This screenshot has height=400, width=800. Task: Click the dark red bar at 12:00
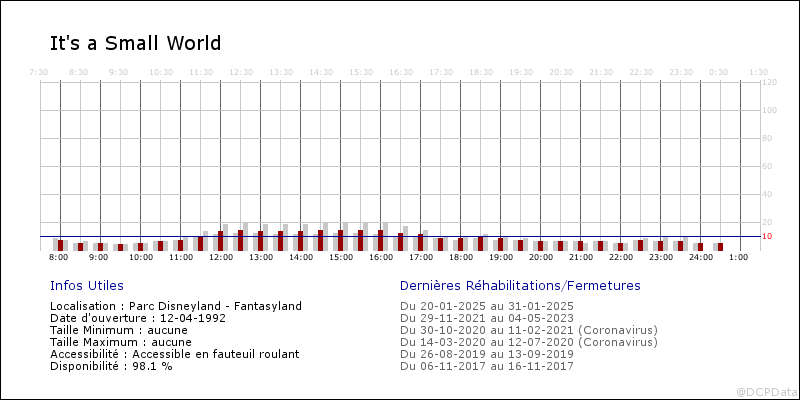click(x=220, y=241)
